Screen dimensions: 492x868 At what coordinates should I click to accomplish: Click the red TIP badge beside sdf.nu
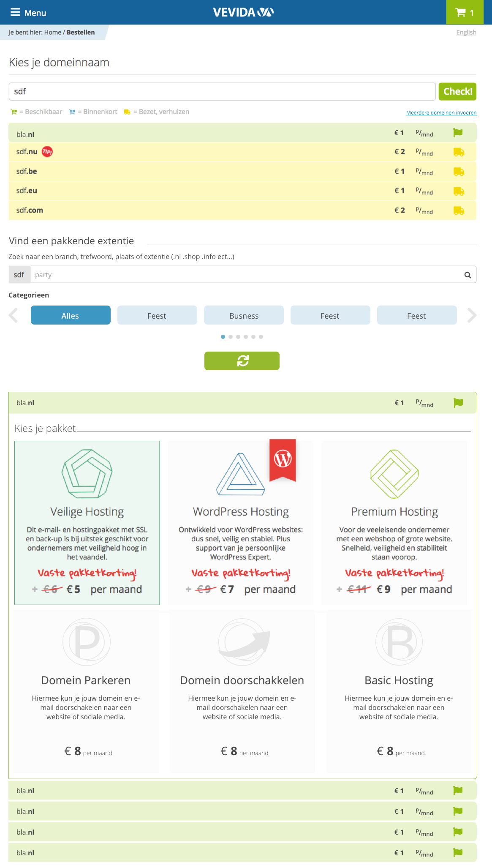(47, 152)
